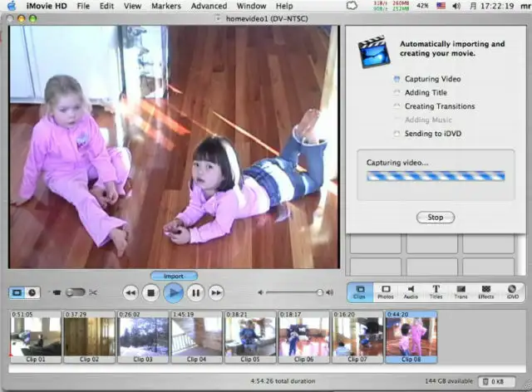Switch to clip viewer mode button
532x392 pixels.
pyautogui.click(x=17, y=292)
